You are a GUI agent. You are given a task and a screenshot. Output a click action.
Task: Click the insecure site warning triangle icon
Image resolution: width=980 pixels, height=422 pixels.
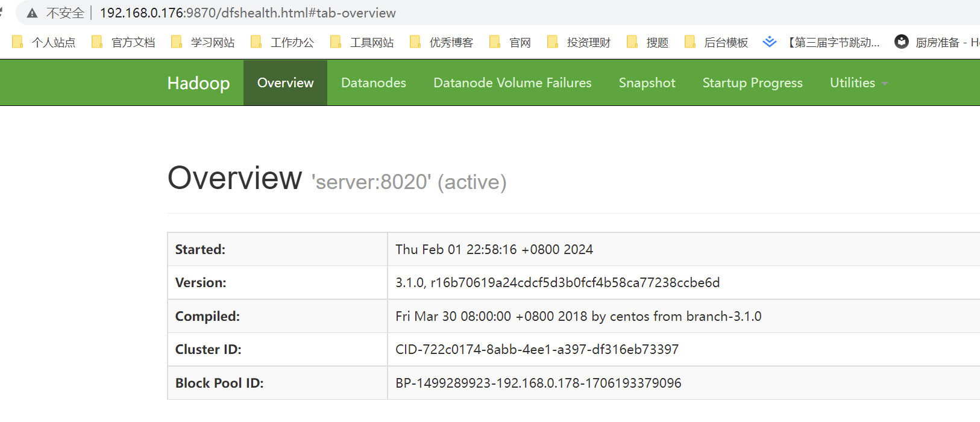coord(32,13)
